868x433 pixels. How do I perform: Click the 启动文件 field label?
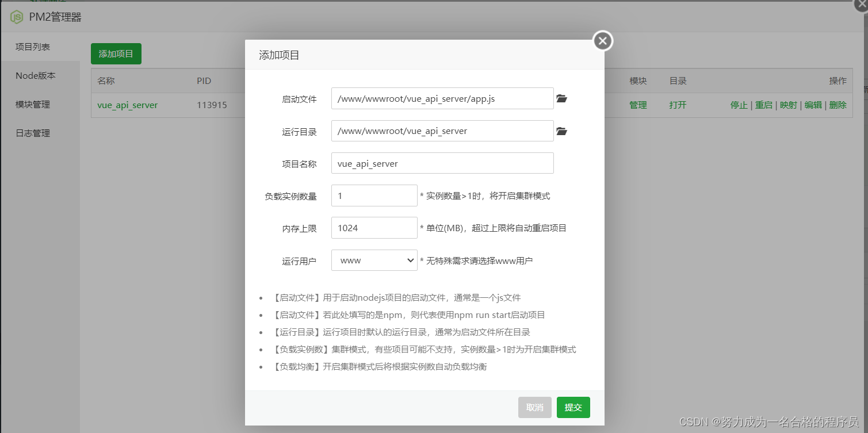pos(299,99)
